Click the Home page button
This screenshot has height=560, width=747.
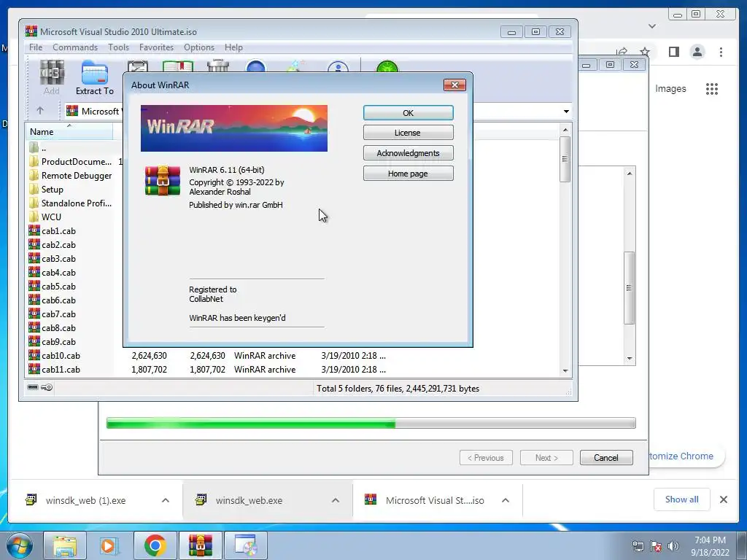coord(409,174)
